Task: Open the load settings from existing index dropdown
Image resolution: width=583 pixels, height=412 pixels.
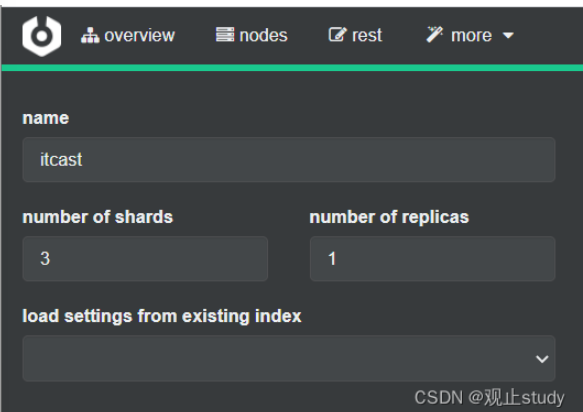Action: point(289,358)
